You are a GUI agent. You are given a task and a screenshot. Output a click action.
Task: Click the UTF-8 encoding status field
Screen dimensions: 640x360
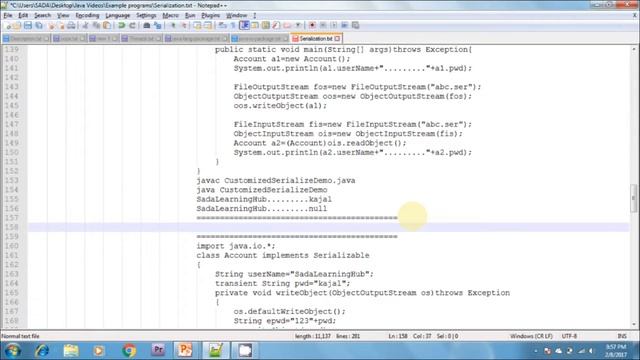click(569, 336)
